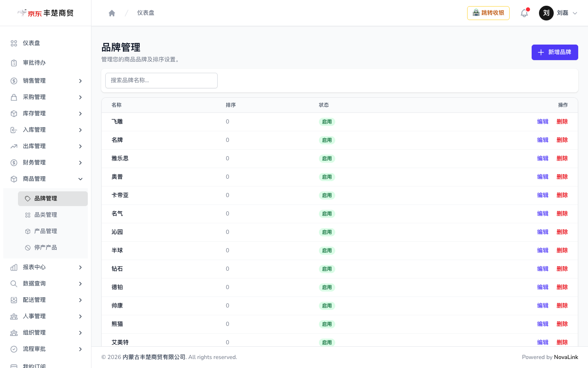The height and width of the screenshot is (368, 588).
Task: Expand 销售管理 chevron
Action: click(x=80, y=81)
